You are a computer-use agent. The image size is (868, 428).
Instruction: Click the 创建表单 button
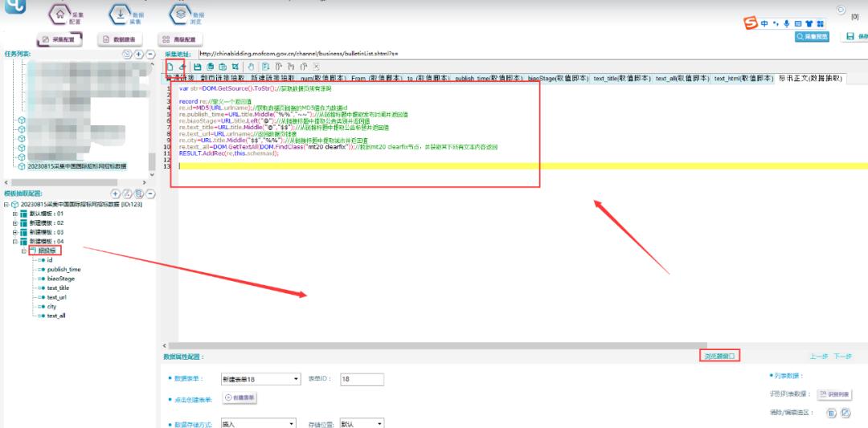(x=240, y=397)
